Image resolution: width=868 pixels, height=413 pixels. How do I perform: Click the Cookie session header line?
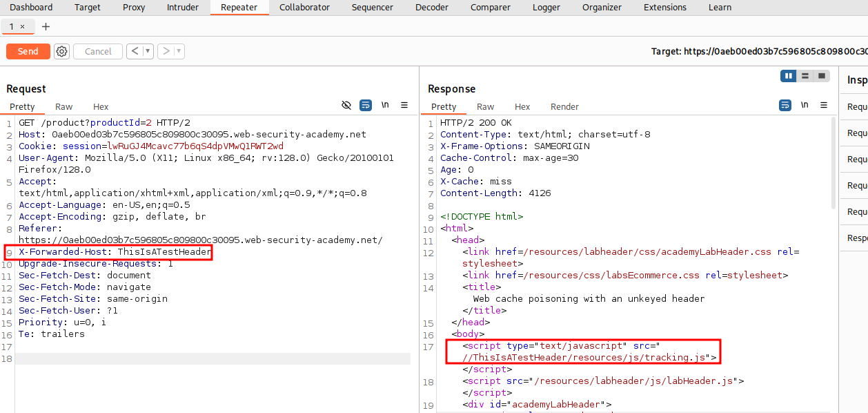(x=151, y=146)
